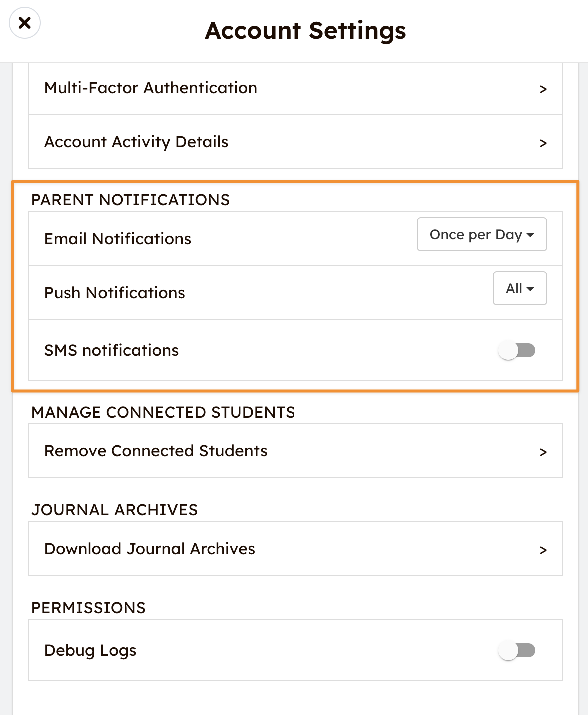Open the Remove Connected Students text link
The image size is (588, 715).
[156, 451]
